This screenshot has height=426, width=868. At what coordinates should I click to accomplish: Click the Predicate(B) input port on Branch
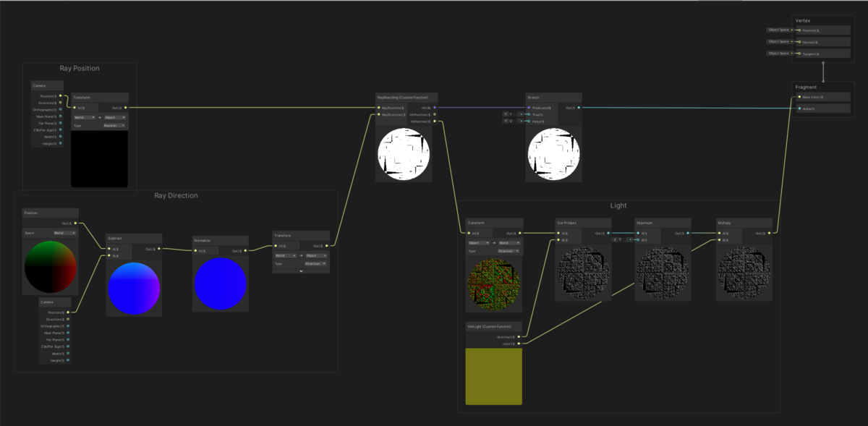[529, 108]
